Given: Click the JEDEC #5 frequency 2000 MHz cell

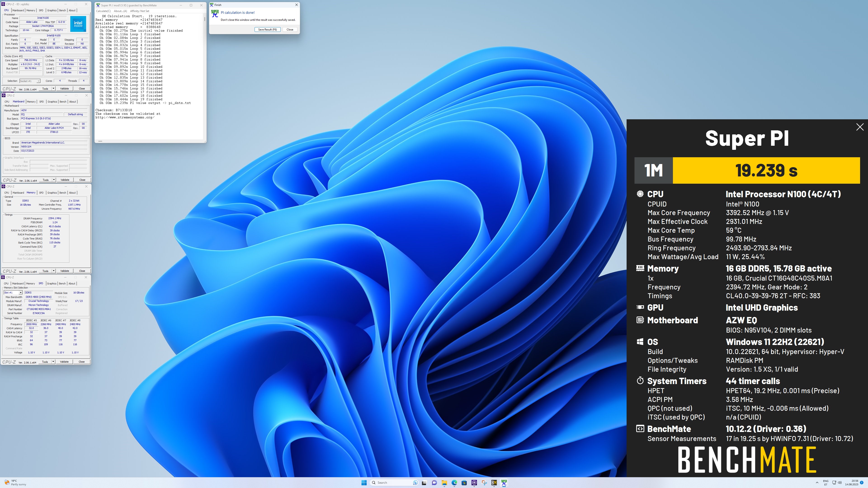Looking at the screenshot, I should pyautogui.click(x=31, y=324).
